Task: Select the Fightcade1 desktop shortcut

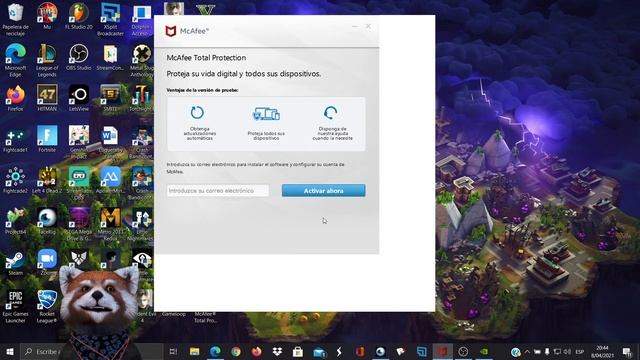Action: 16,139
